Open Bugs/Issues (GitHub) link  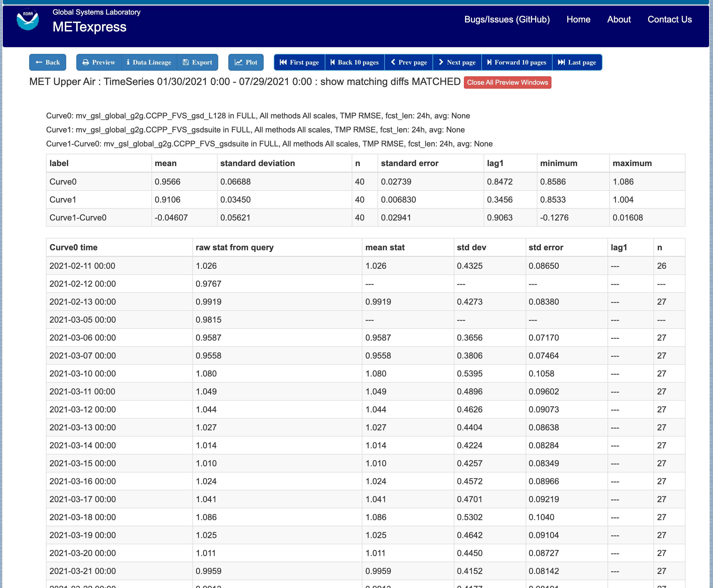click(507, 20)
